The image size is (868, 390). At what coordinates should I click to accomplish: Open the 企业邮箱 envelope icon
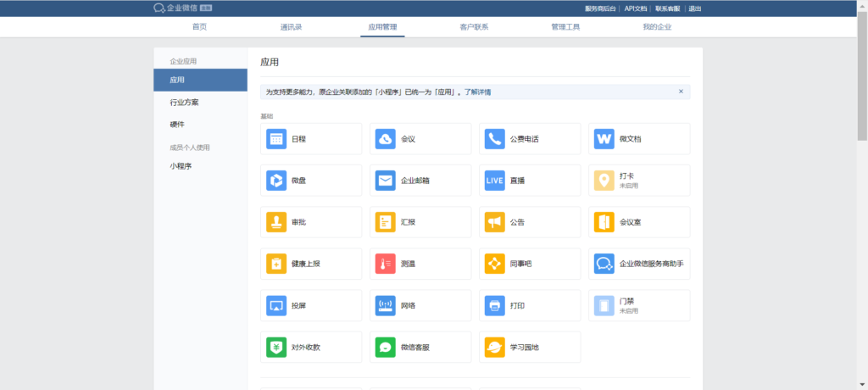(386, 181)
